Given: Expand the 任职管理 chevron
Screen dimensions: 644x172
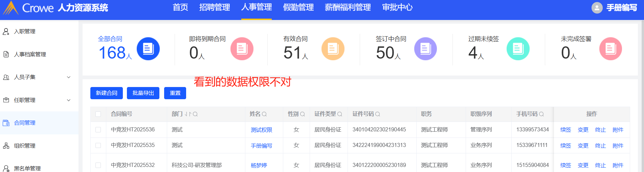Looking at the screenshot, I should coord(69,100).
